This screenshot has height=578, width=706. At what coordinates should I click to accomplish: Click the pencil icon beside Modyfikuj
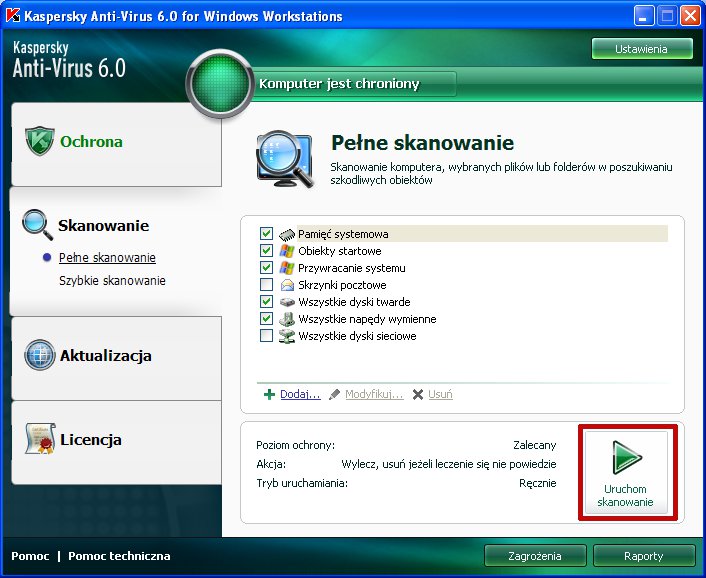tap(334, 394)
